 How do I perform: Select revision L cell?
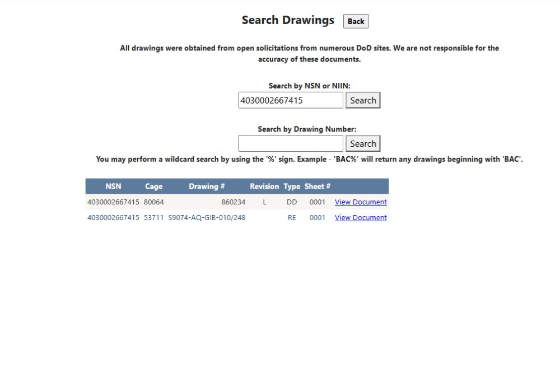coord(264,202)
